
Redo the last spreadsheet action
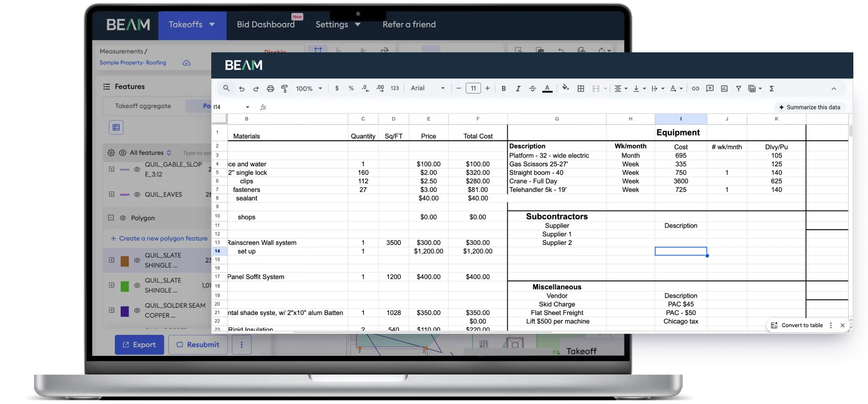(256, 88)
